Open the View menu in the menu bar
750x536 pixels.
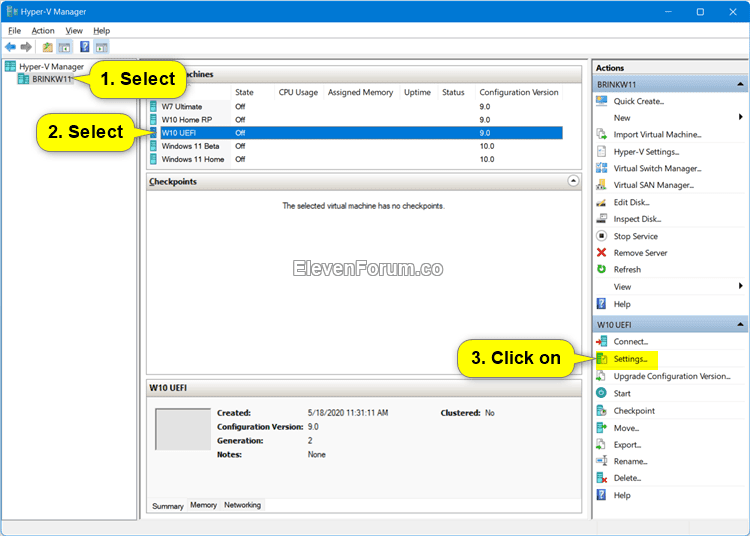point(74,31)
